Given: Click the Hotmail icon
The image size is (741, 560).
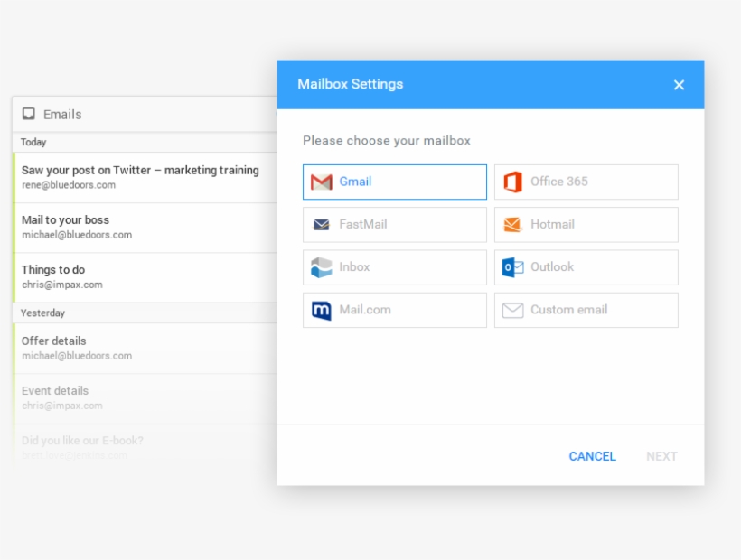Looking at the screenshot, I should pos(512,224).
